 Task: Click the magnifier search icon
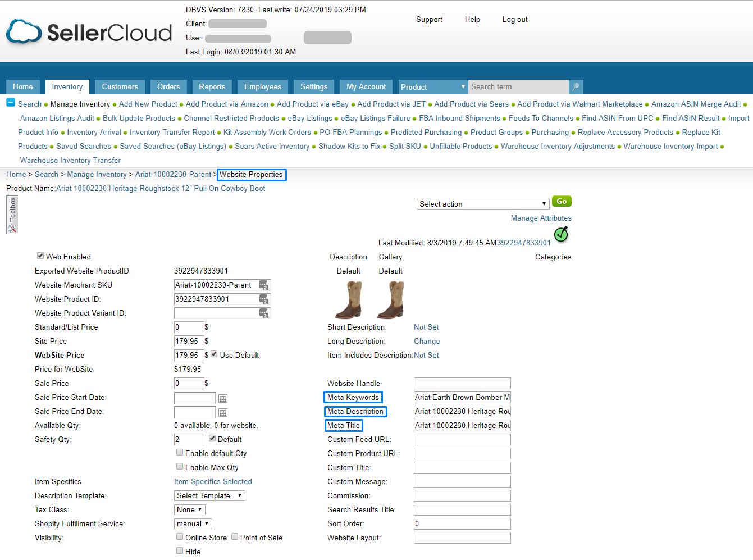coord(576,87)
